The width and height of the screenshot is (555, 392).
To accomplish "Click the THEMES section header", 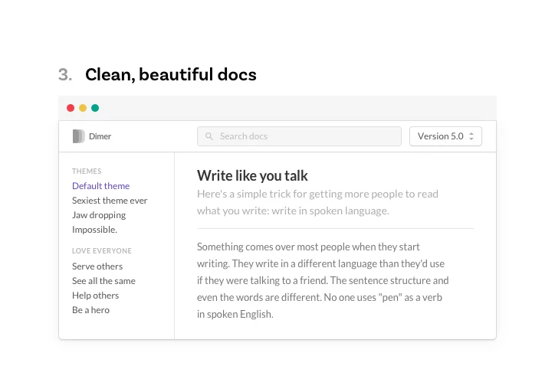I will pyautogui.click(x=87, y=171).
